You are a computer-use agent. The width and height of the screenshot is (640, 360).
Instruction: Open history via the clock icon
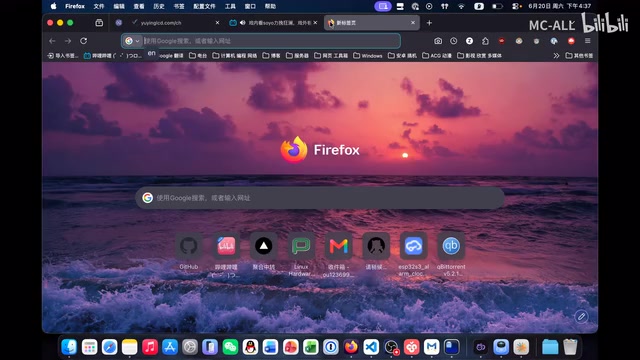453,41
